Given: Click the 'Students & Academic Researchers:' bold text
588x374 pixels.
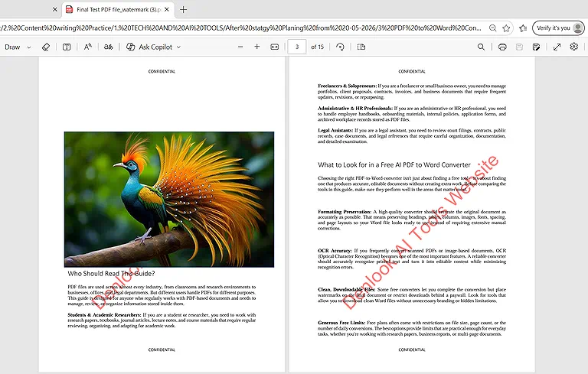Looking at the screenshot, I should (104, 315).
